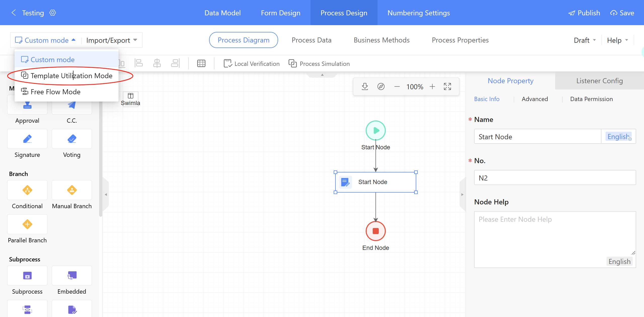644x317 pixels.
Task: Select the Voting node icon
Action: 72,139
